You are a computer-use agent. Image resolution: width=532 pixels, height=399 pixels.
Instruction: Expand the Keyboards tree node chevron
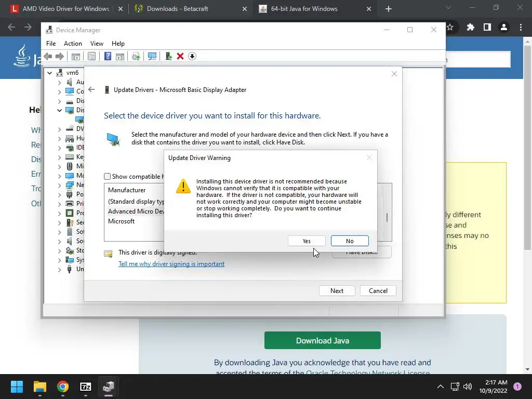[59, 157]
